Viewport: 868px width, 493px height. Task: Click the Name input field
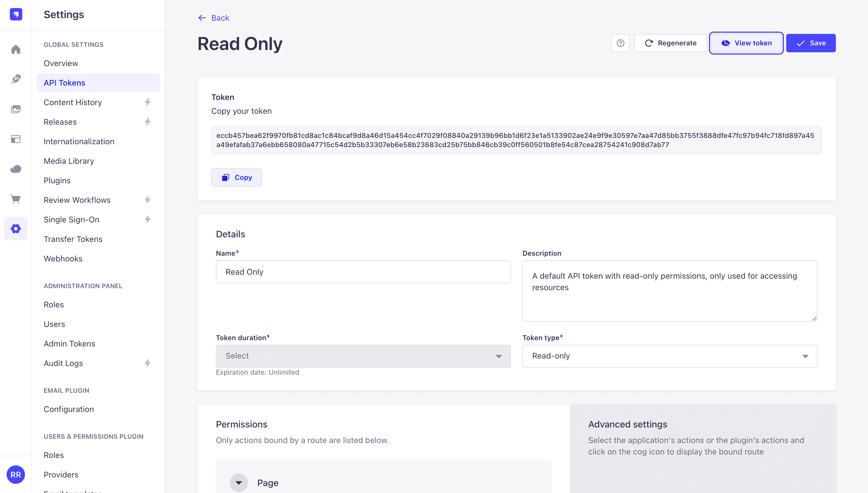pyautogui.click(x=363, y=271)
